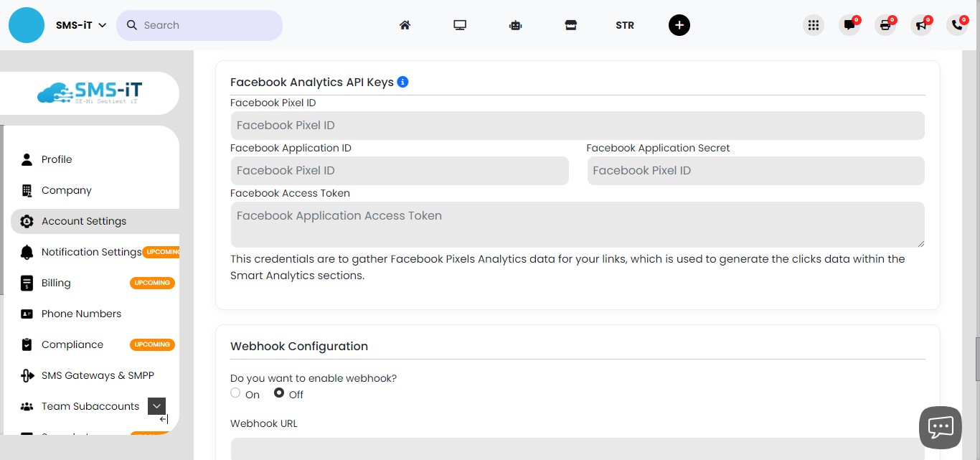
Task: Expand the Team Subaccounts chevron
Action: point(156,405)
